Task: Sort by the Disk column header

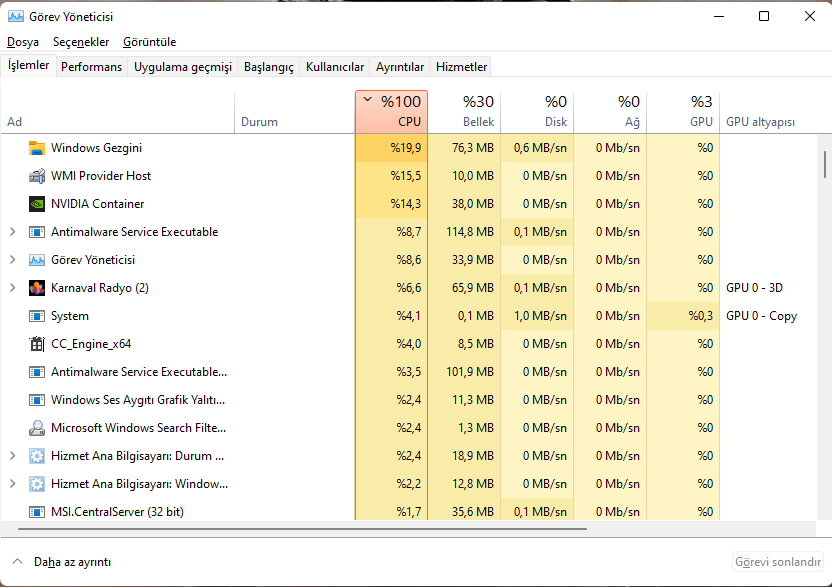Action: [x=538, y=112]
